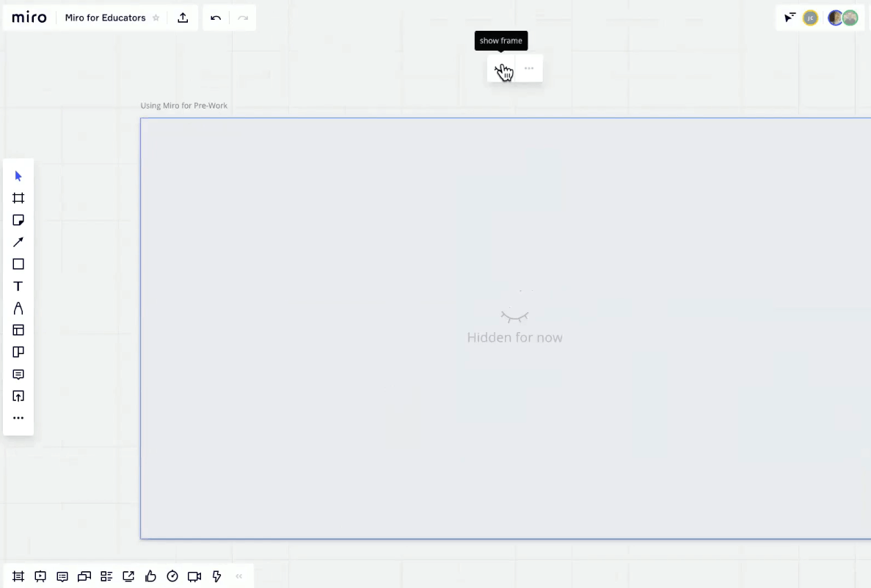Viewport: 871px width, 588px height.
Task: Click the Hidden for now frame
Action: [x=506, y=328]
